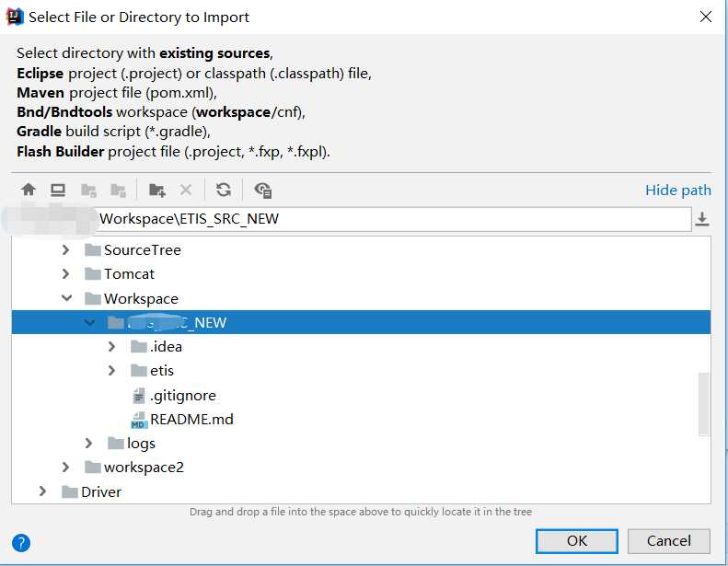Image resolution: width=728 pixels, height=566 pixels.
Task: Click the SourceTree folder icon
Action: click(x=93, y=250)
